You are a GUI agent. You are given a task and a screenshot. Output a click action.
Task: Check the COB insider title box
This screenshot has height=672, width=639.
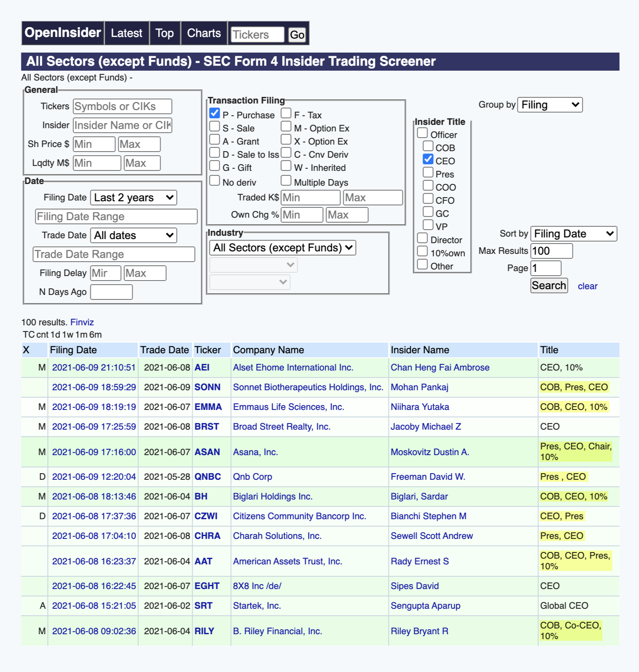click(x=428, y=146)
